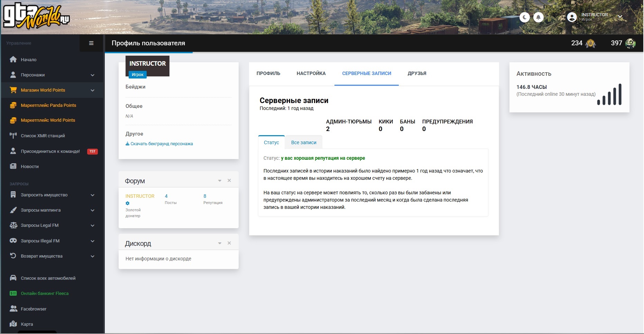The width and height of the screenshot is (644, 334).
Task: Click the scales icon for Legal FM
Action: point(13,225)
